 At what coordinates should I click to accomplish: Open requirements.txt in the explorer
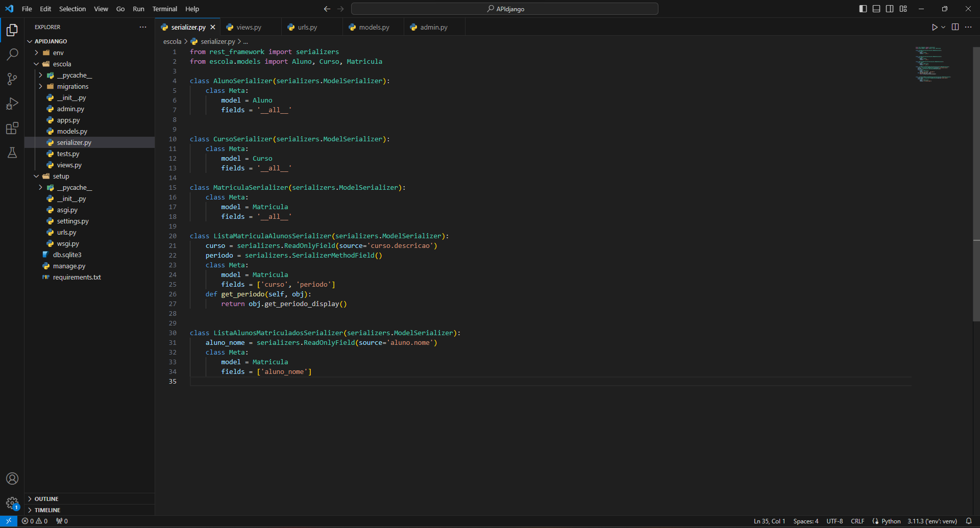coord(77,277)
